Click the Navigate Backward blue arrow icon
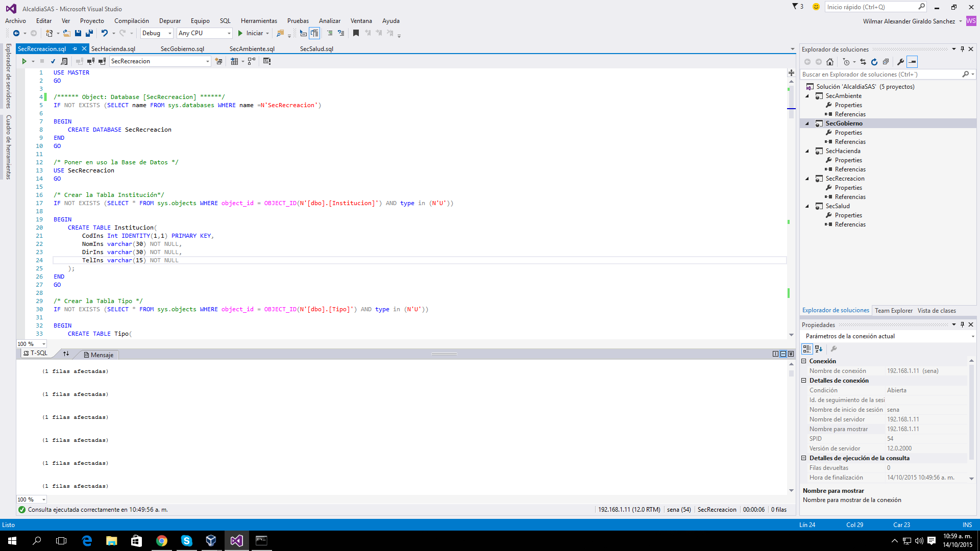Screen dimensions: 980x551 [x=16, y=33]
